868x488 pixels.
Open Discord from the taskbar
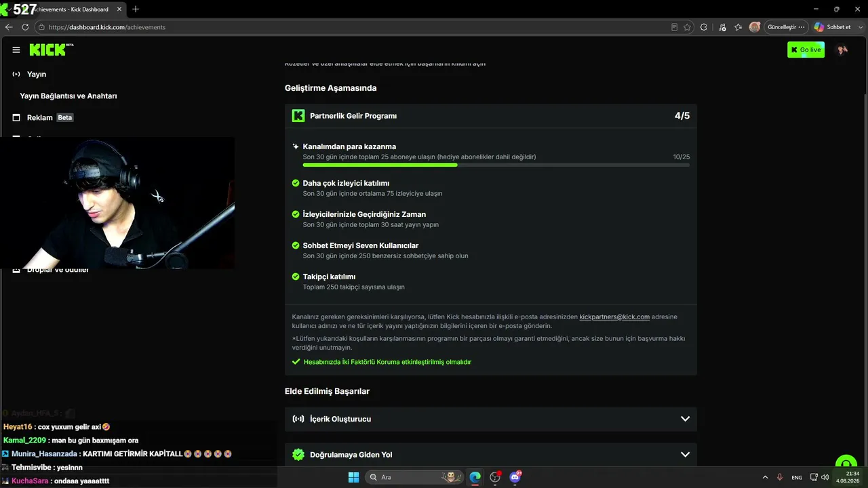click(x=515, y=477)
